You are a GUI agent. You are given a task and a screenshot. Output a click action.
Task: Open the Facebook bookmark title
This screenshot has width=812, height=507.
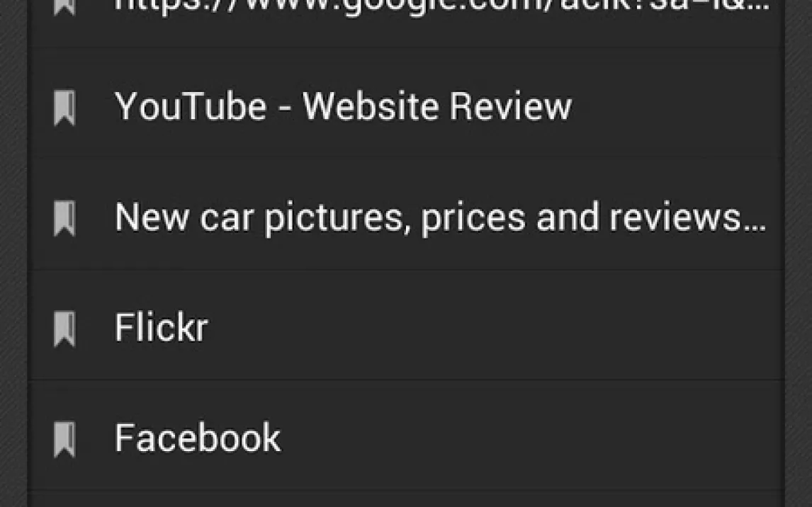(x=197, y=438)
